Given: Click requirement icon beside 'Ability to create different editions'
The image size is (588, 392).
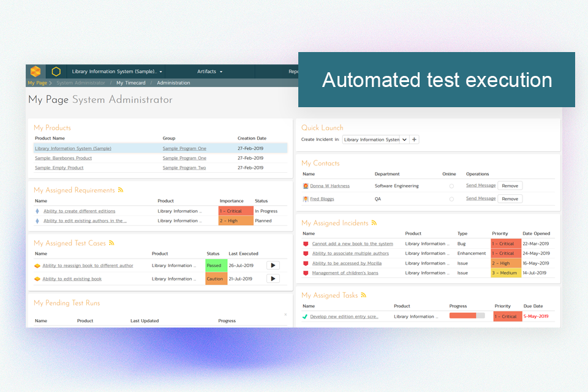Looking at the screenshot, I should click(37, 211).
